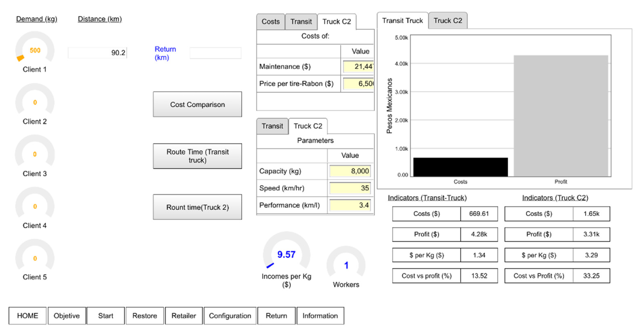Switch chart to the Truck C2 tab

click(448, 21)
